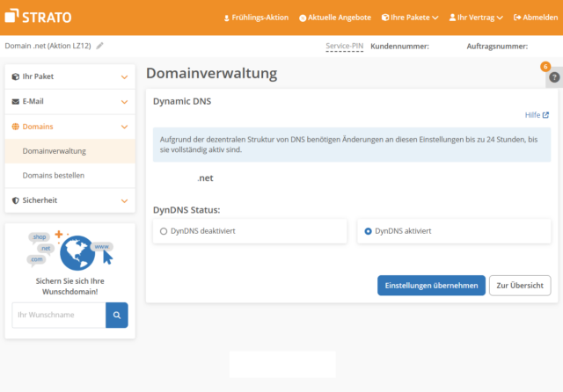The image size is (563, 392).
Task: Click the Domains globe icon
Action: click(x=15, y=127)
